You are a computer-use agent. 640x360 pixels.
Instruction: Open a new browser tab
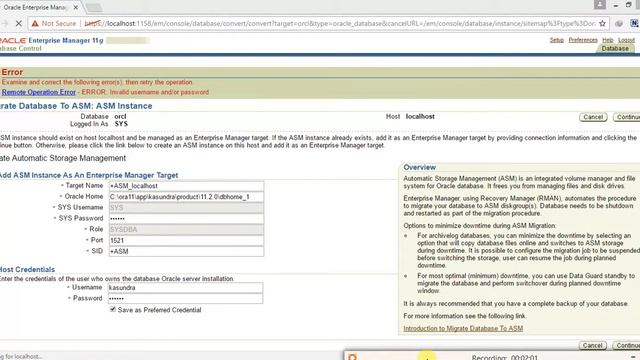click(94, 7)
